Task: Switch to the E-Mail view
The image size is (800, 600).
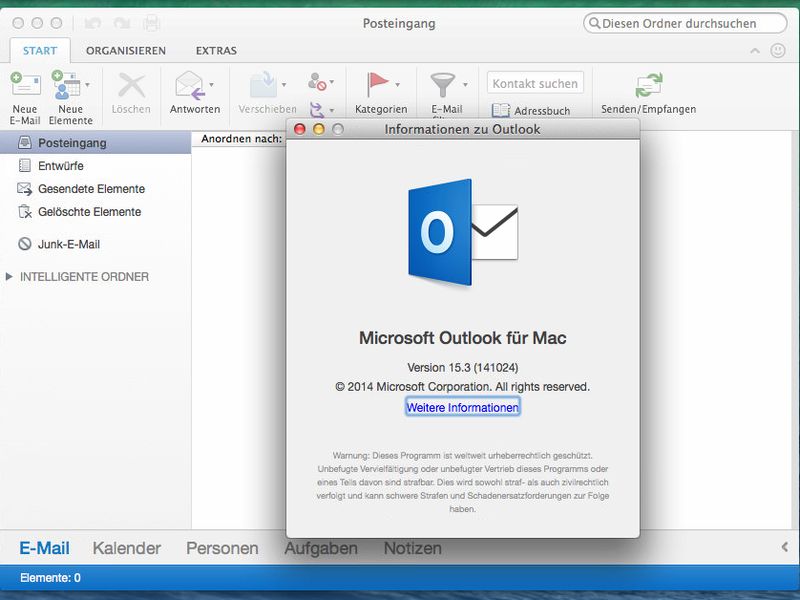Action: pyautogui.click(x=44, y=548)
